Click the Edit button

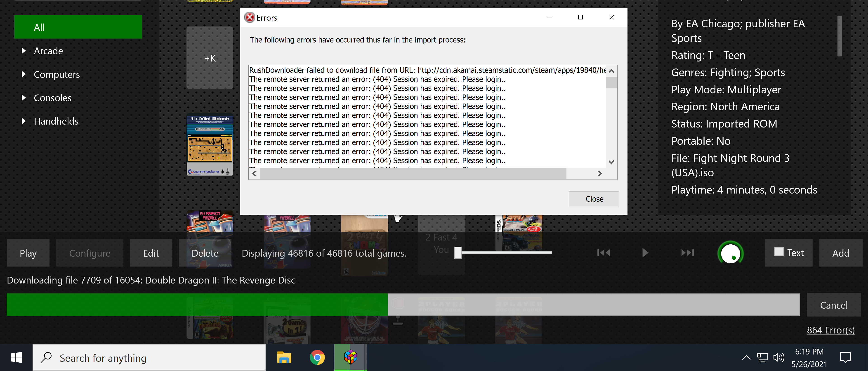[151, 253]
